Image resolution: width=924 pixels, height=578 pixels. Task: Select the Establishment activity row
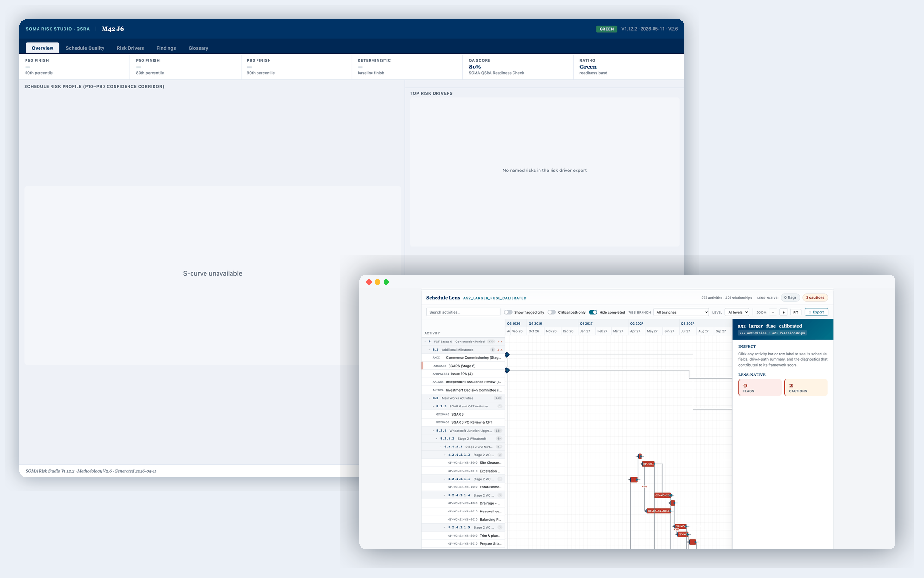coord(463,487)
